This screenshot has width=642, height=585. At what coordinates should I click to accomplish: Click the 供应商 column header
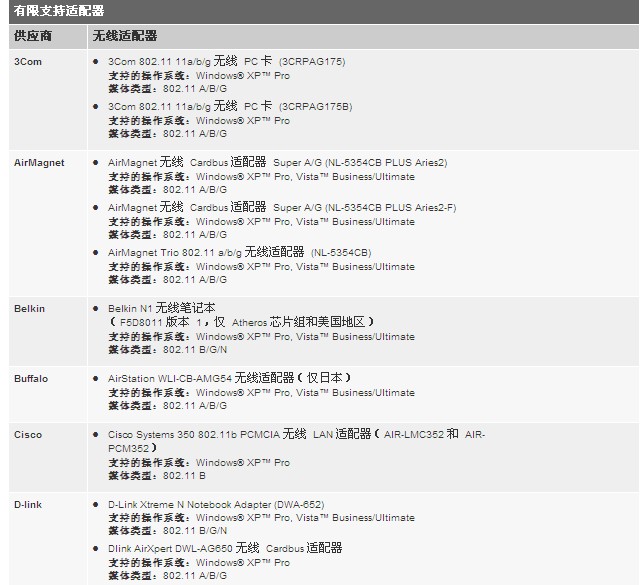(33, 36)
